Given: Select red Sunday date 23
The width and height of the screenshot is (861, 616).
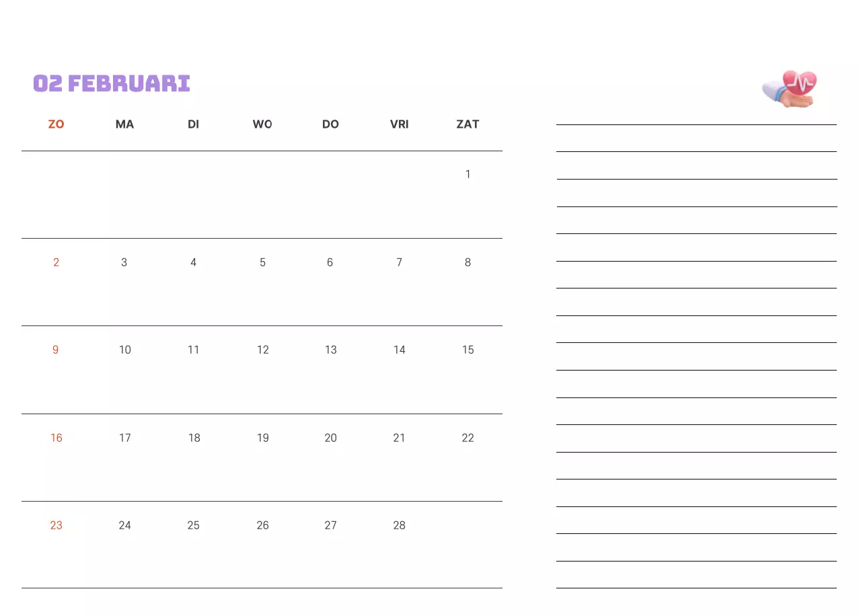Looking at the screenshot, I should point(57,525).
